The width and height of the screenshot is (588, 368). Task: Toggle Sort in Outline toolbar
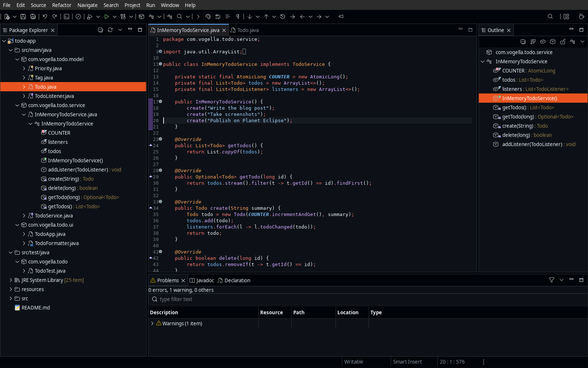tap(533, 42)
